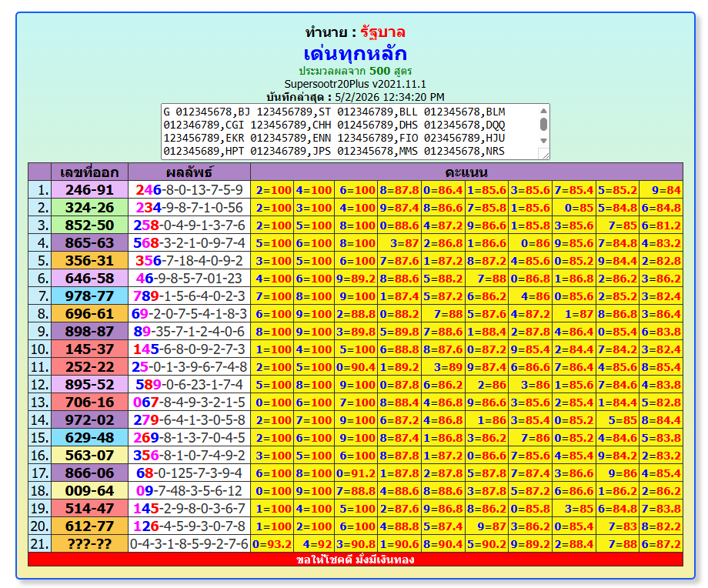
Task: Select the '866-06' drawn number cell
Action: click(89, 473)
